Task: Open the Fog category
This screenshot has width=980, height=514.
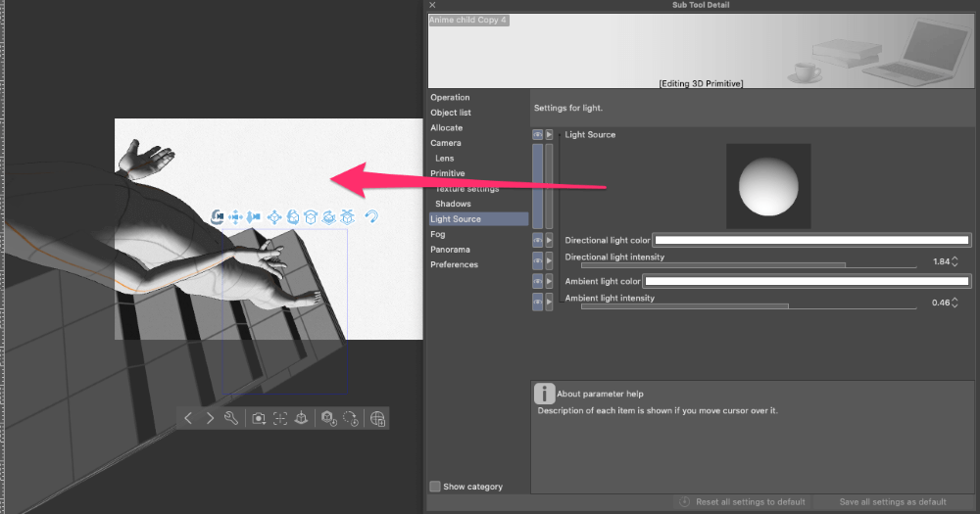Action: [437, 234]
